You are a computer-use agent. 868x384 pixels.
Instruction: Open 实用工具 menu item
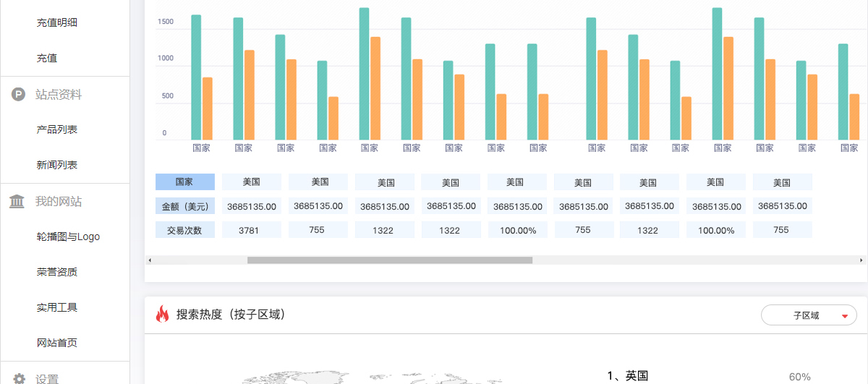click(57, 307)
